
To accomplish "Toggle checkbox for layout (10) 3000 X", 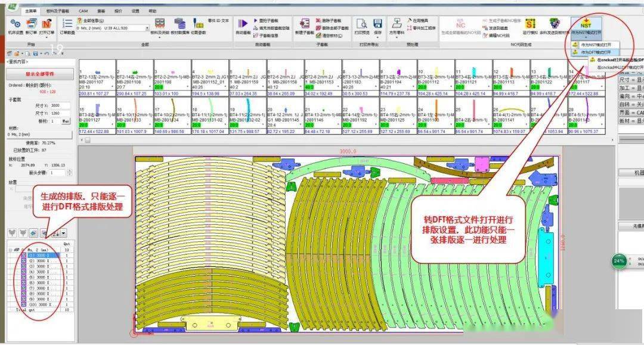I will pyautogui.click(x=23, y=304).
